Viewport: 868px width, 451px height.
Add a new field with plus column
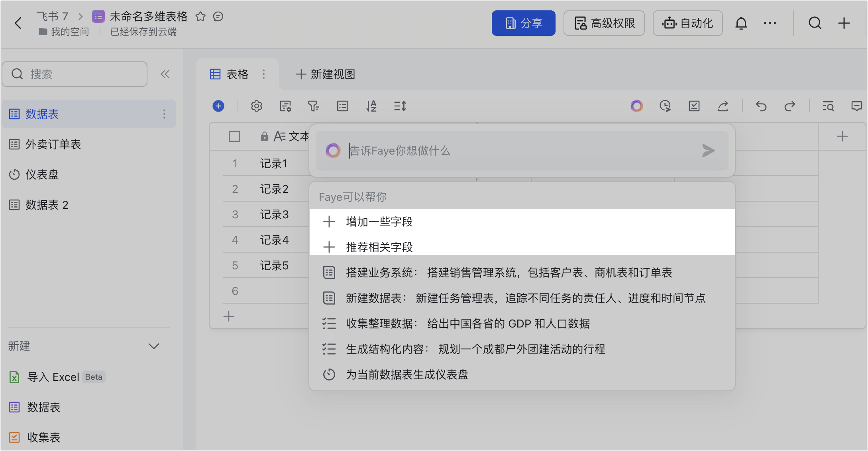[x=842, y=136]
